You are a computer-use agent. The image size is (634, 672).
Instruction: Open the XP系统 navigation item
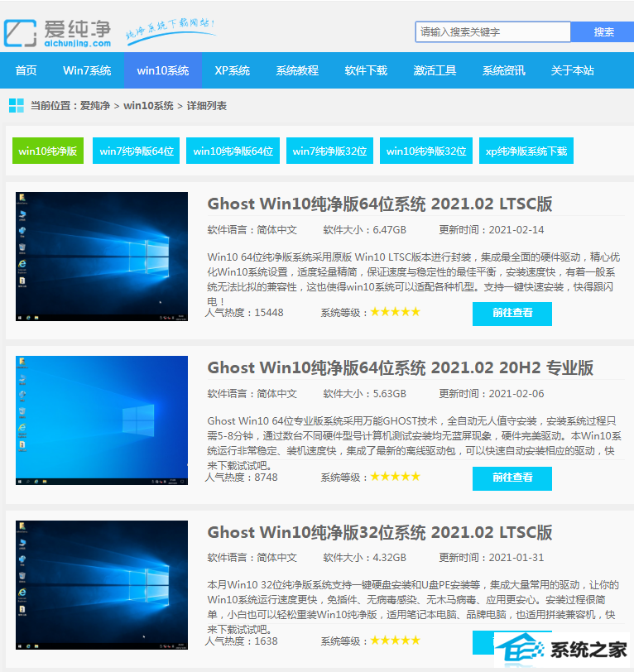(x=232, y=70)
